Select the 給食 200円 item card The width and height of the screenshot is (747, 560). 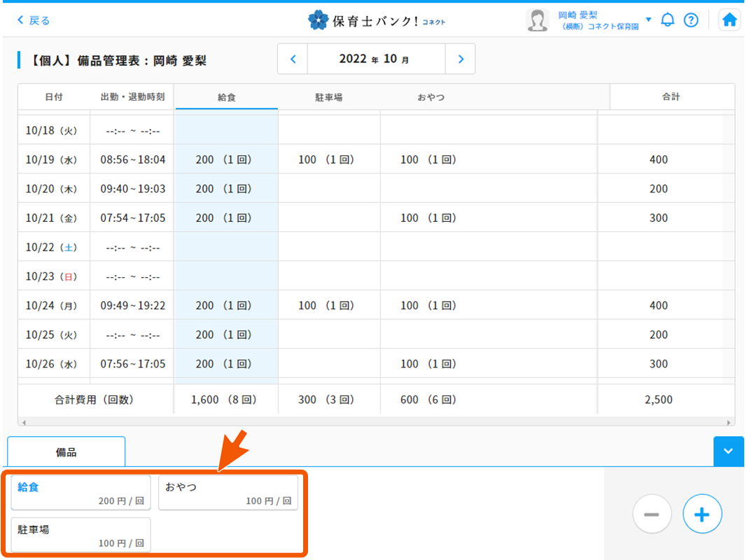click(81, 493)
